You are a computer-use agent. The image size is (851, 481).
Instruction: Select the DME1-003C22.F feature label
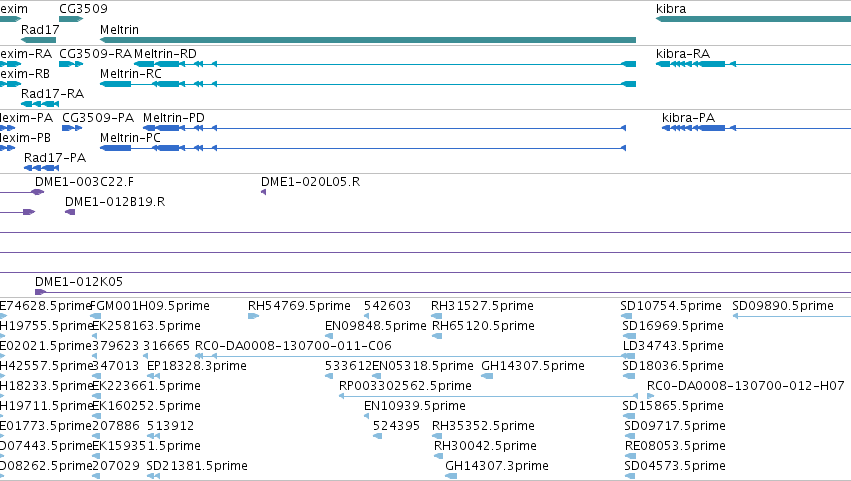[84, 182]
